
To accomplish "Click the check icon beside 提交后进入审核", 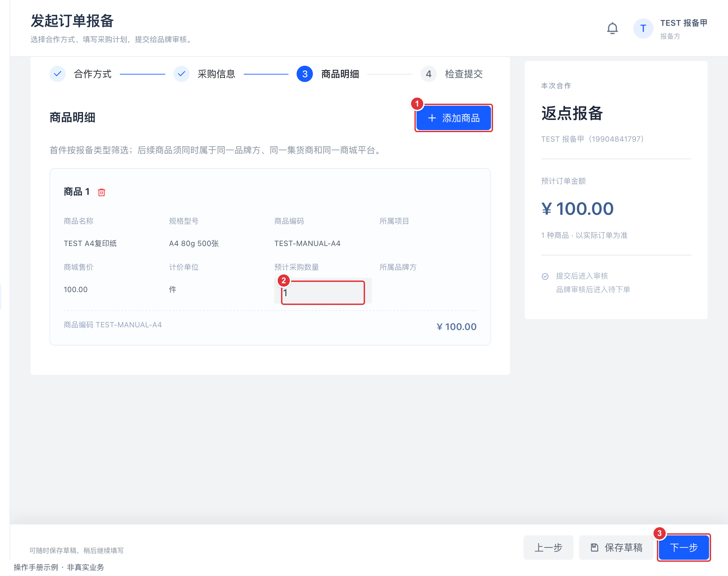I will [545, 276].
